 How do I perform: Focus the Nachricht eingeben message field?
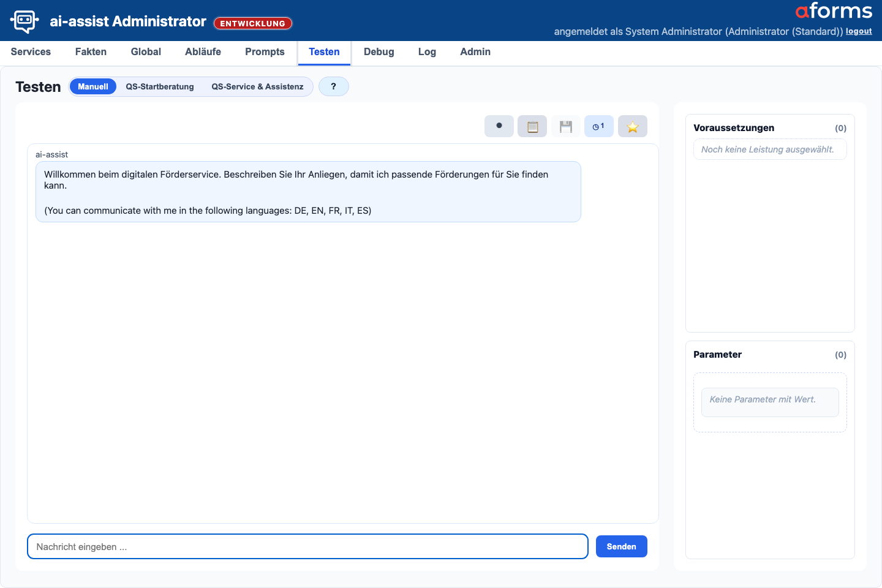(x=307, y=546)
